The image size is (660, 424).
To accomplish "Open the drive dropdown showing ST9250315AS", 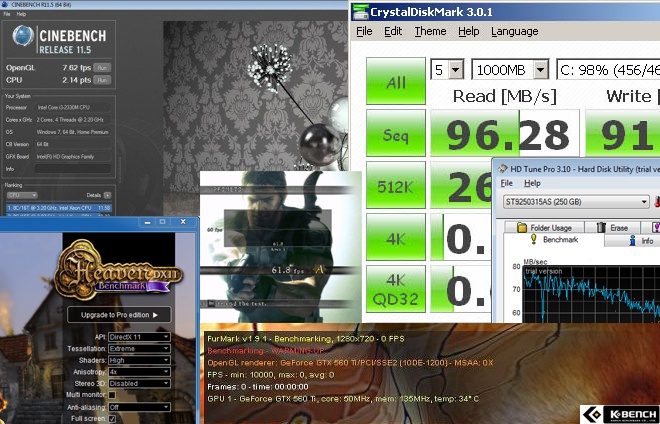I will (576, 202).
